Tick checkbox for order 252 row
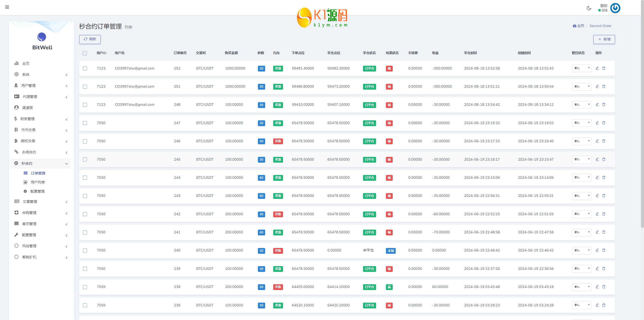Viewport: 644px width, 320px height. coord(85,68)
